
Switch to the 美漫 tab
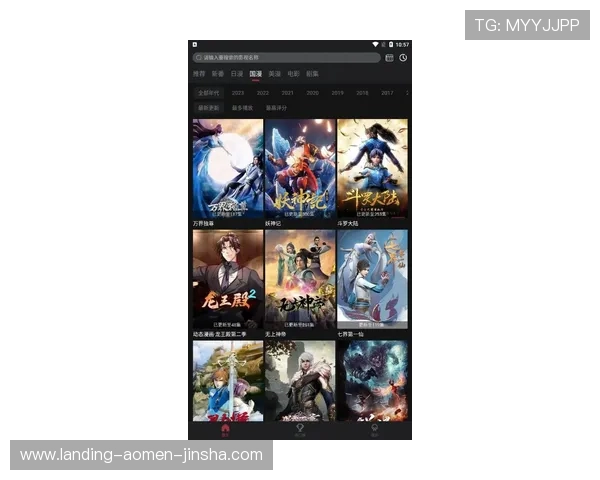274,74
